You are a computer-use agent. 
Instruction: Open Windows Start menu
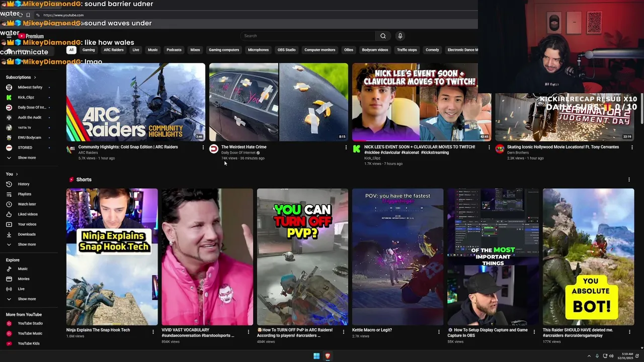tap(316, 356)
